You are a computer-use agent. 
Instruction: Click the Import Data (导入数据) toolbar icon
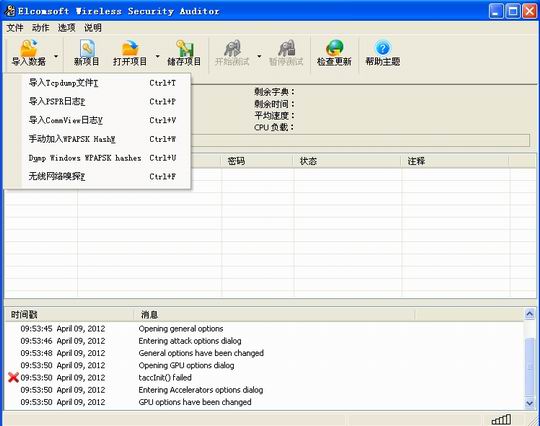[x=28, y=48]
